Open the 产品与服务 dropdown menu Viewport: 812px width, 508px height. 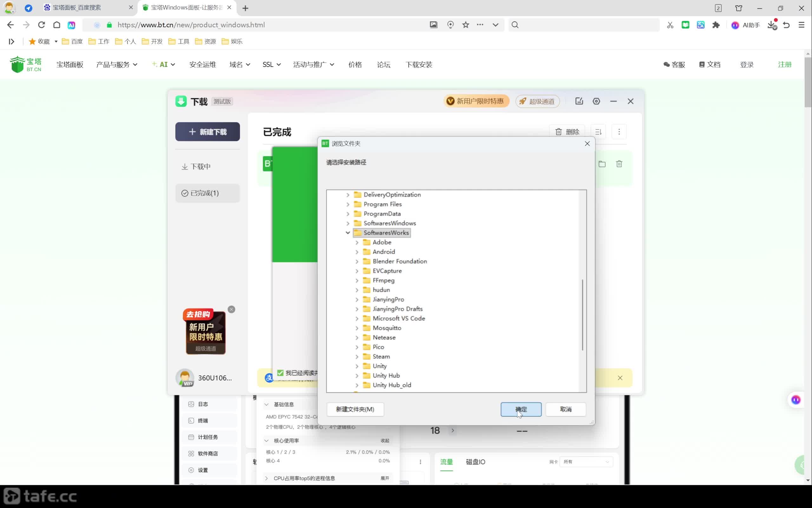coord(117,64)
